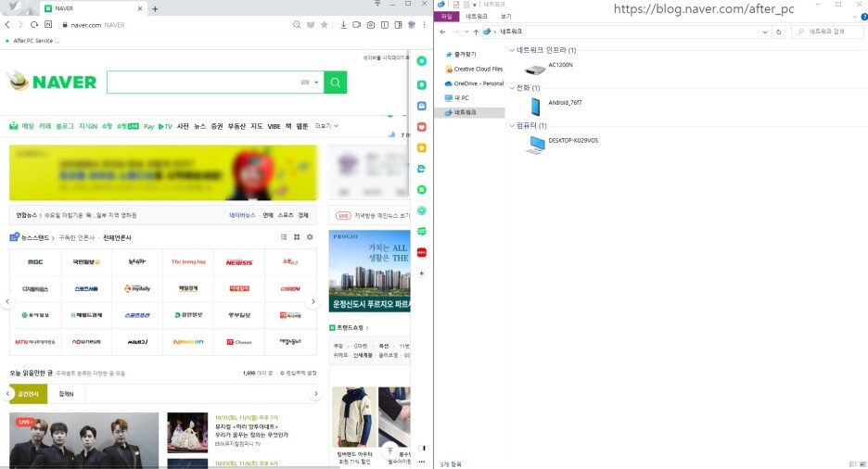Collapse the 네트워크 인프라 group
Image resolution: width=868 pixels, height=469 pixels.
(512, 50)
